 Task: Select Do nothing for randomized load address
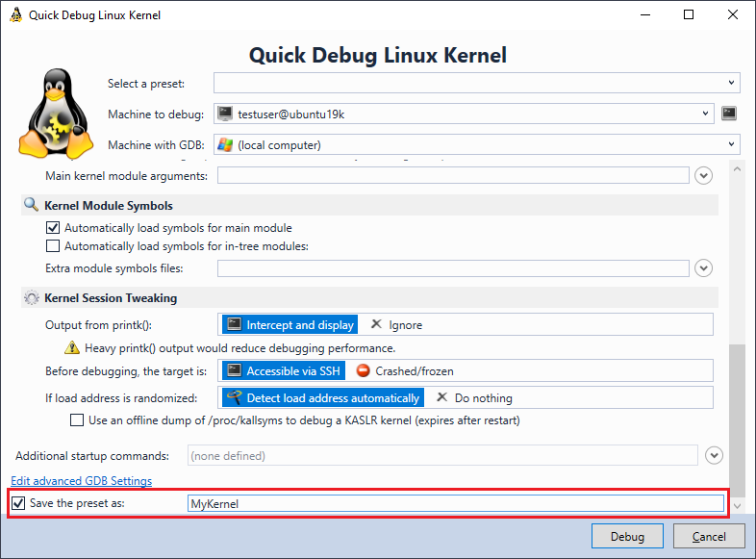pos(474,398)
